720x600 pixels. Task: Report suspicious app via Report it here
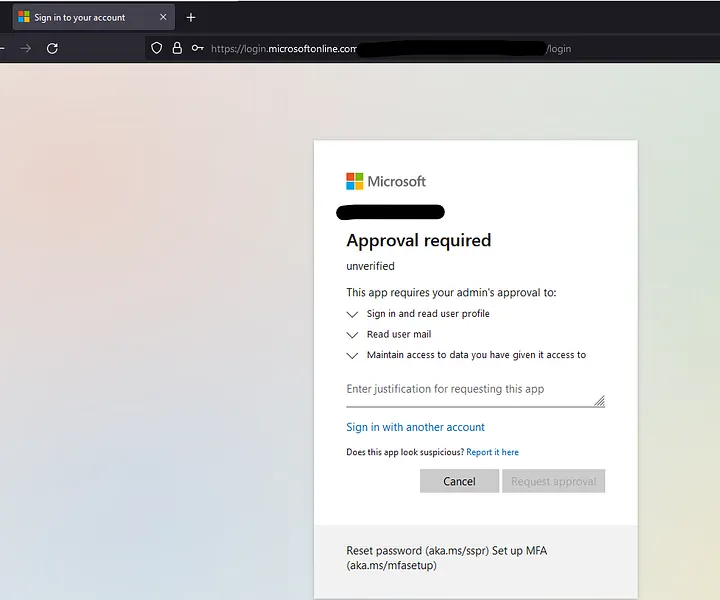pyautogui.click(x=492, y=452)
